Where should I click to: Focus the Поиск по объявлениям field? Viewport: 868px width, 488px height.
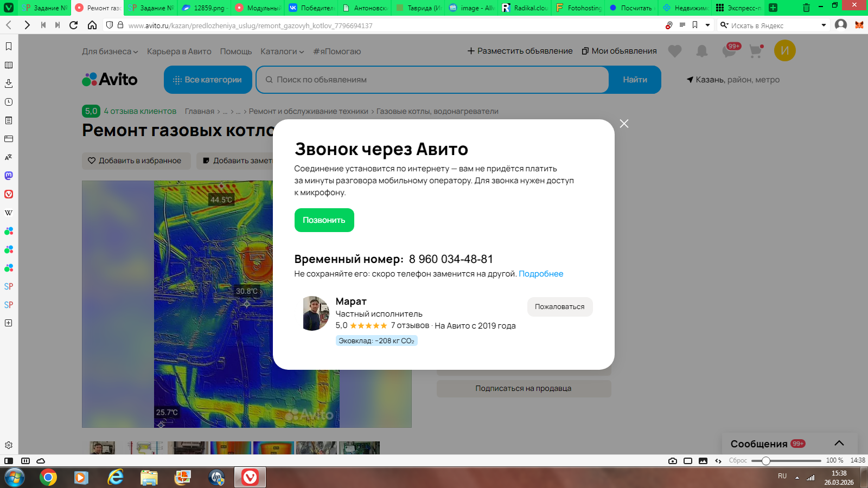coord(432,80)
